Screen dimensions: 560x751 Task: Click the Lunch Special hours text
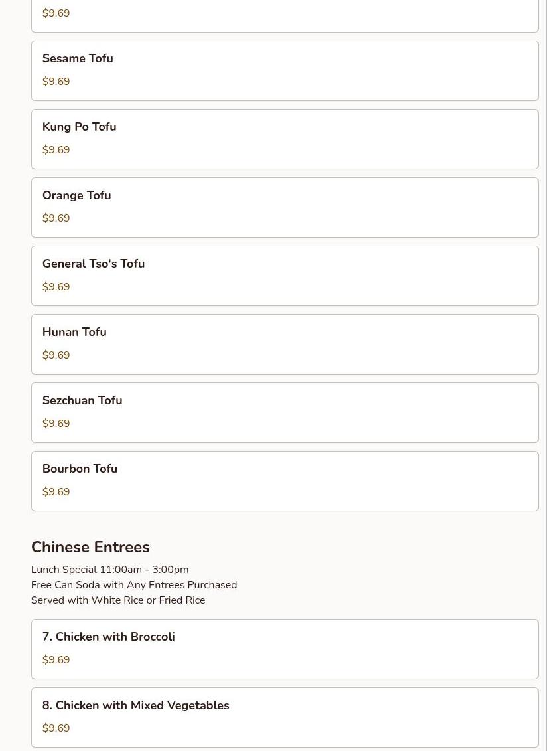[x=109, y=570]
